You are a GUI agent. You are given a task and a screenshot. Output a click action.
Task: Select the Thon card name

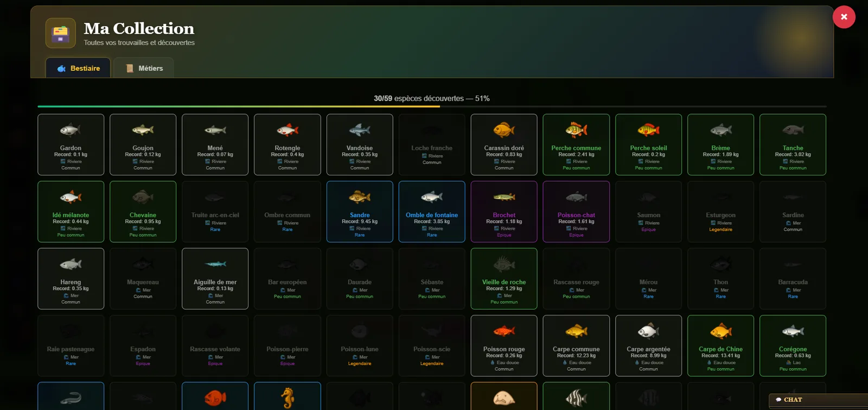point(720,282)
